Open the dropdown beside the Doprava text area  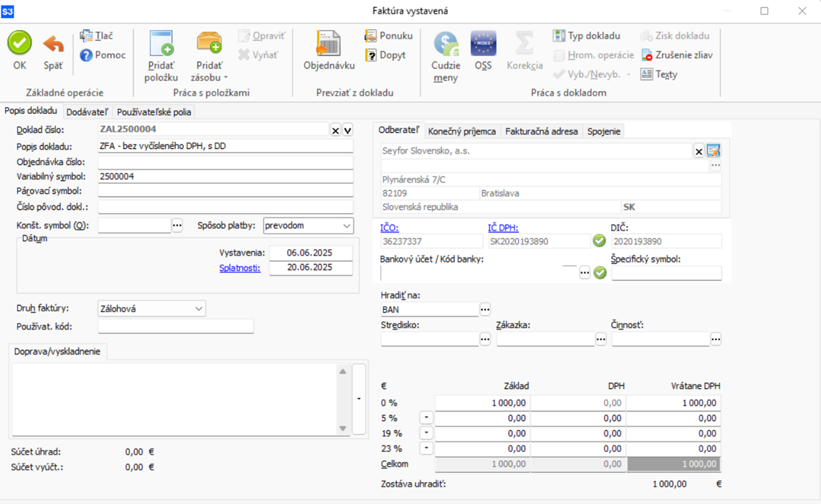tap(359, 399)
